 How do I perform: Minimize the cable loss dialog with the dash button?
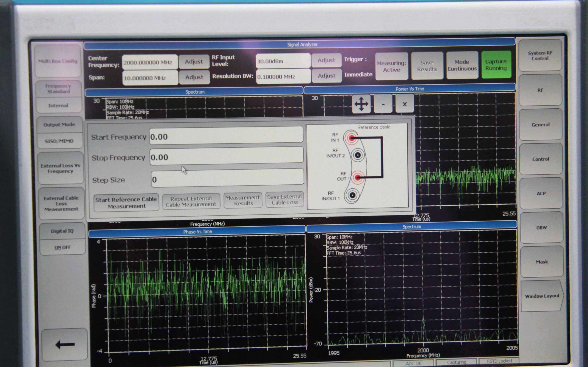click(x=383, y=104)
